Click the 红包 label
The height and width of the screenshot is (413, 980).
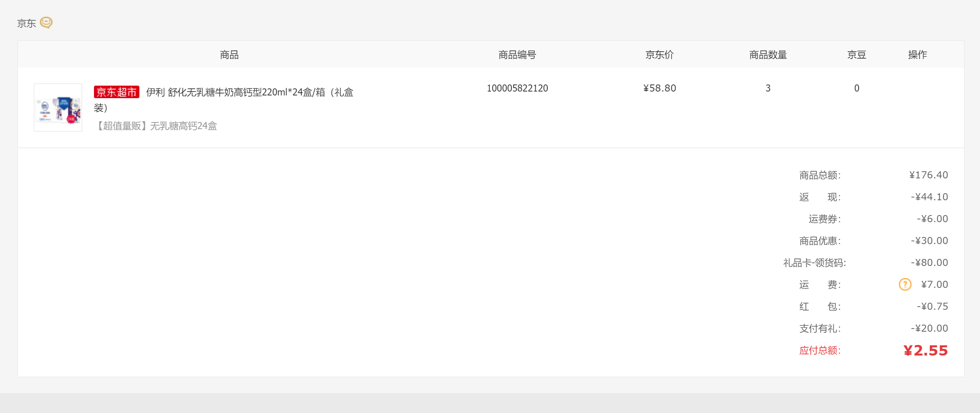(x=820, y=306)
